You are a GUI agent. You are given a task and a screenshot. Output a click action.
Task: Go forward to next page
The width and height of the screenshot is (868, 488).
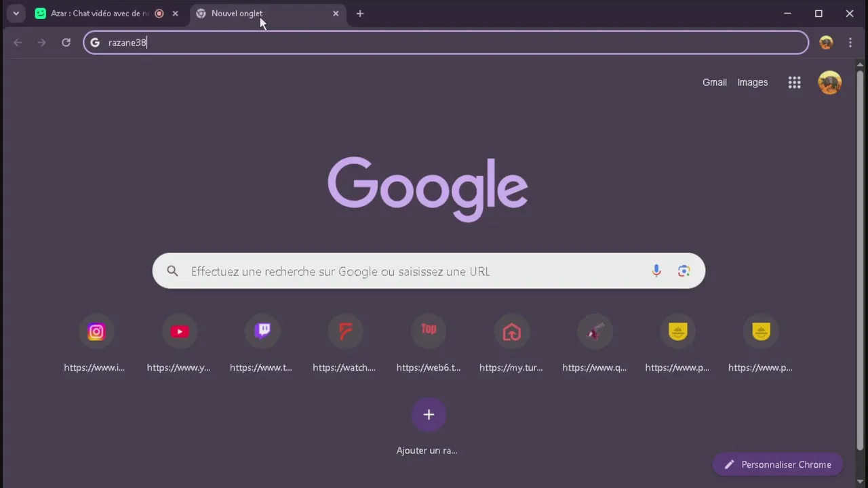[41, 43]
